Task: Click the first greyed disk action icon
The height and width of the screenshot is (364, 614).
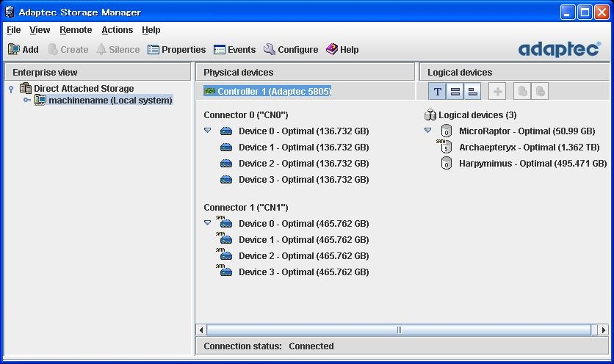Action: pos(522,92)
